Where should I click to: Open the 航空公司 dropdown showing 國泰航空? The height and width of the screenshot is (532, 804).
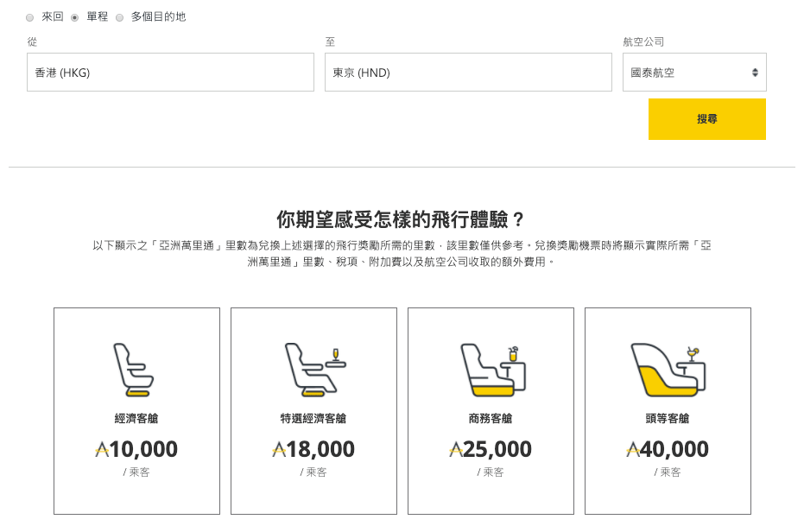point(694,73)
